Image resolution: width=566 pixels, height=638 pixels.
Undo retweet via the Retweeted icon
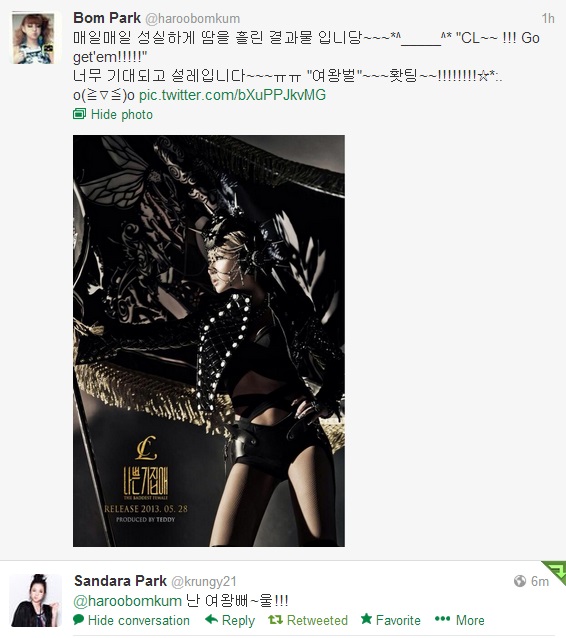coord(275,620)
